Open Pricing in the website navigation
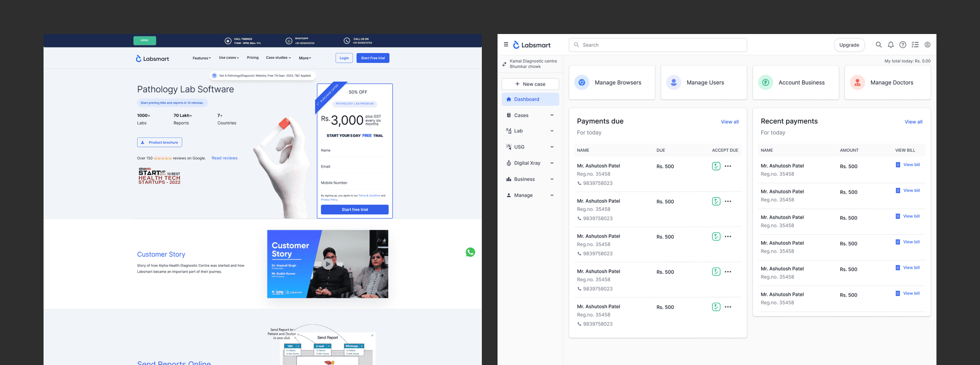The height and width of the screenshot is (365, 980). pyautogui.click(x=253, y=58)
